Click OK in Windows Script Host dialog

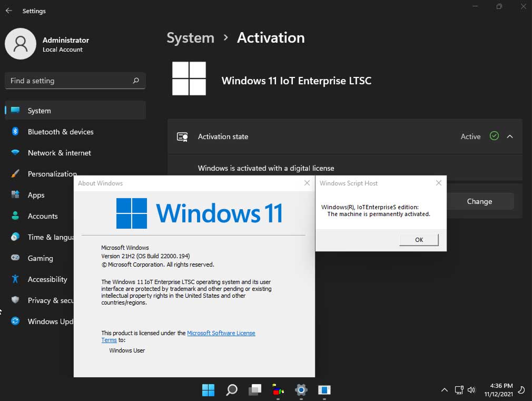tap(419, 240)
